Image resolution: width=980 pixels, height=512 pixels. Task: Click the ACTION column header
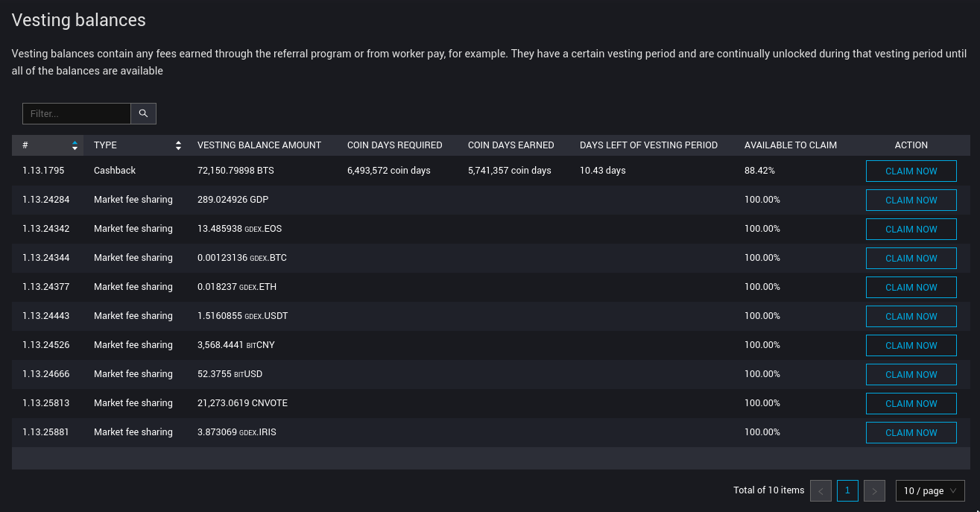[x=911, y=145]
